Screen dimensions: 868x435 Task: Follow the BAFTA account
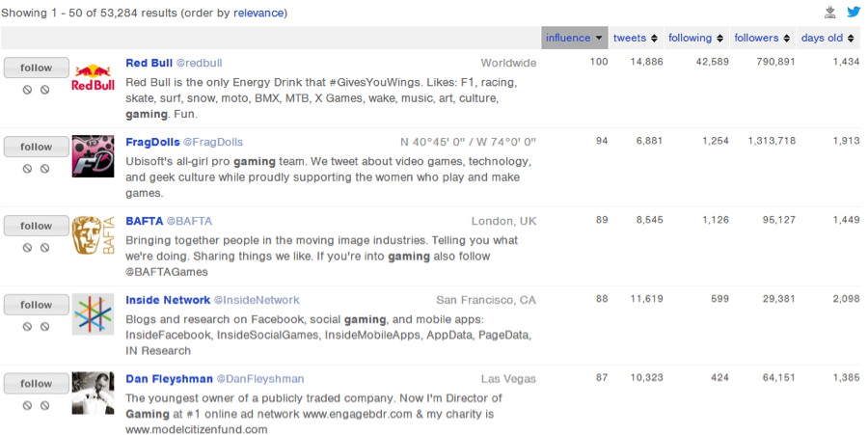(37, 226)
